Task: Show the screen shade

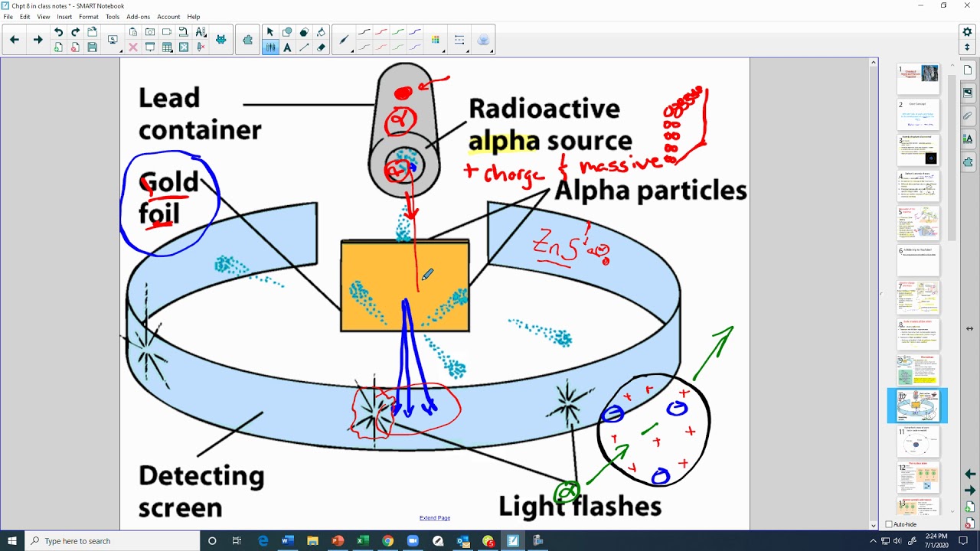Action: pos(150,47)
